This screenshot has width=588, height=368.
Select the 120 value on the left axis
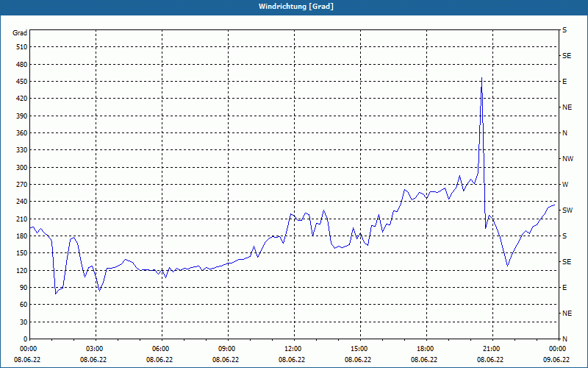click(x=22, y=270)
